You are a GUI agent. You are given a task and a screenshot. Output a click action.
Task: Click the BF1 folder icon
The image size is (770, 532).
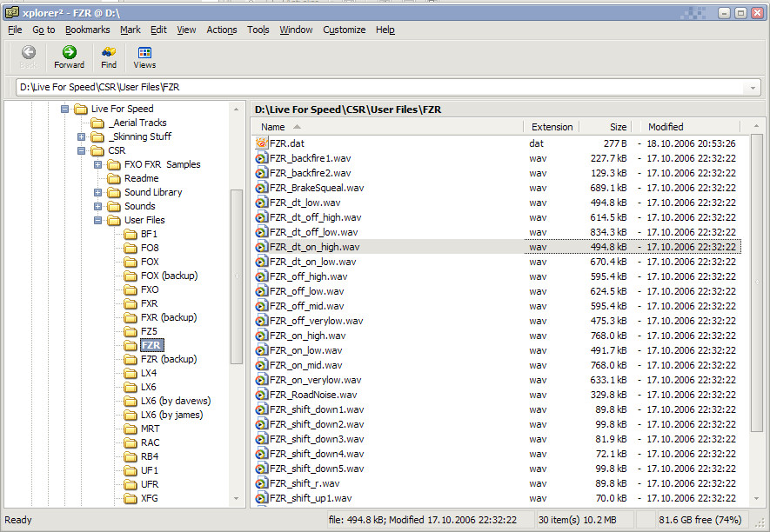pos(131,234)
